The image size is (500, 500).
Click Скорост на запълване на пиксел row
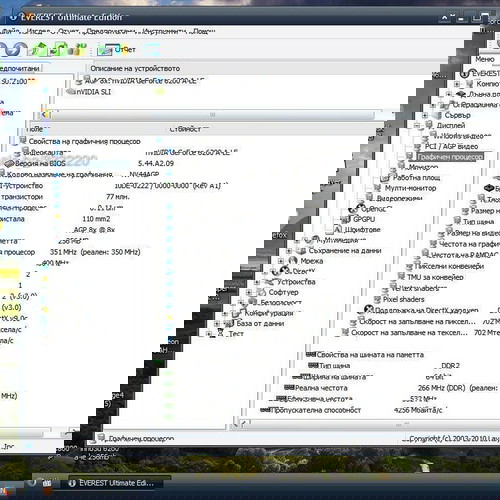[x=417, y=322]
